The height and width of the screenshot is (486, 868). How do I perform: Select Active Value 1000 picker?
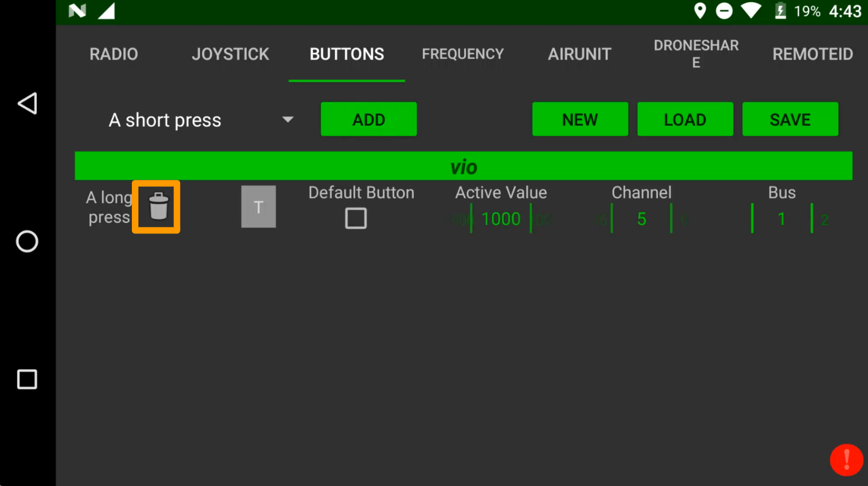(x=501, y=219)
